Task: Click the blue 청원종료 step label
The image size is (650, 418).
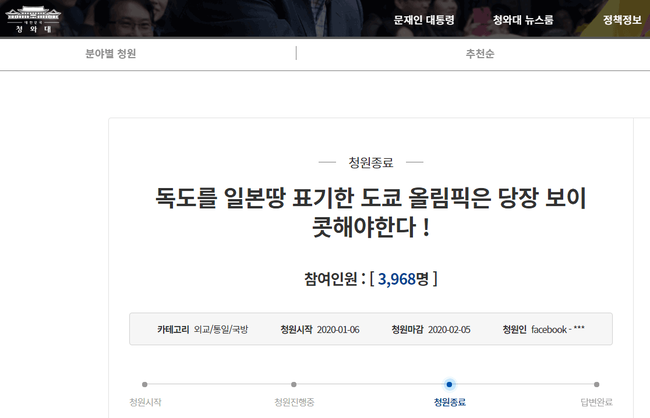Action: coord(449,402)
